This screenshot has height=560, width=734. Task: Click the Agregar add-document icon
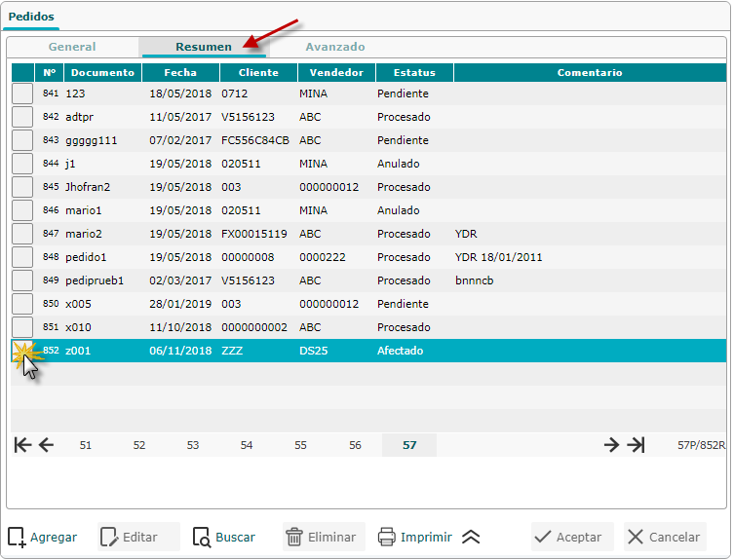pos(17,537)
